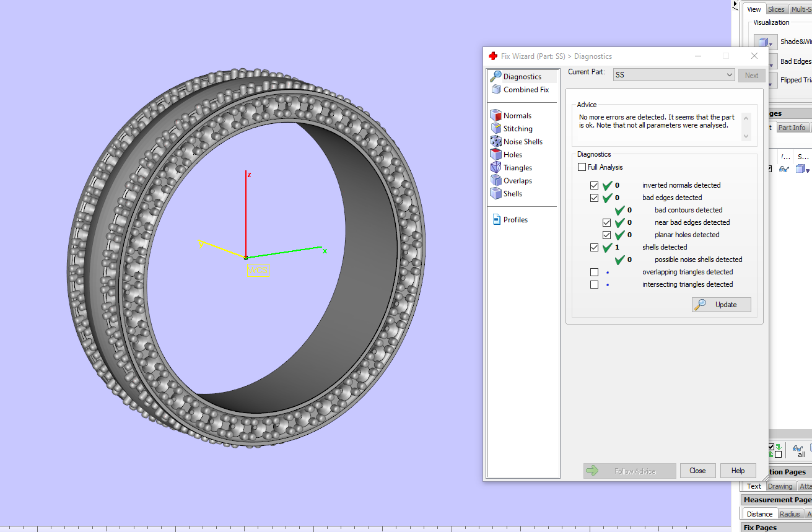Enable the Full Analysis checkbox

[x=582, y=167]
